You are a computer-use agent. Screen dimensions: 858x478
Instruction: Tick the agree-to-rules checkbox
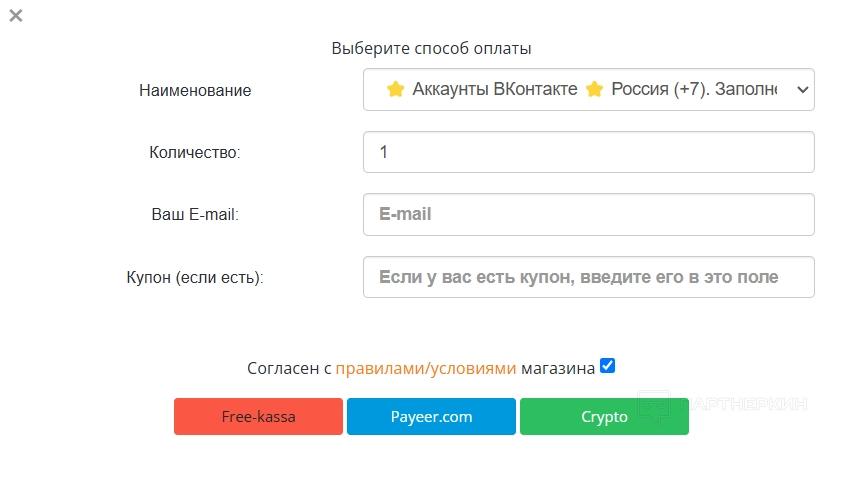click(607, 366)
